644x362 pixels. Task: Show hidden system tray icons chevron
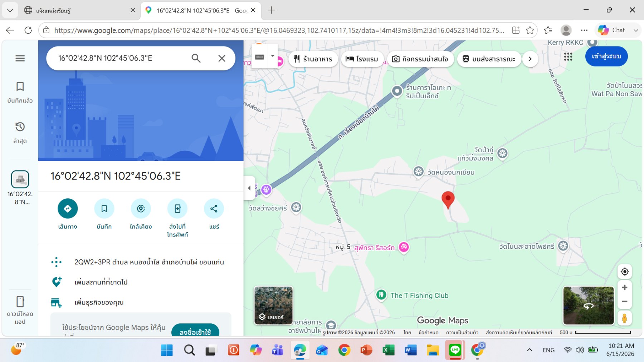point(530,350)
